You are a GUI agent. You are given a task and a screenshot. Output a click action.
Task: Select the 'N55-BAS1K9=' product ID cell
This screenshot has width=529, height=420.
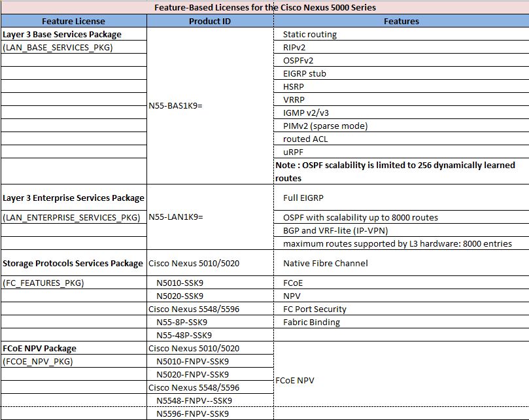(210, 106)
